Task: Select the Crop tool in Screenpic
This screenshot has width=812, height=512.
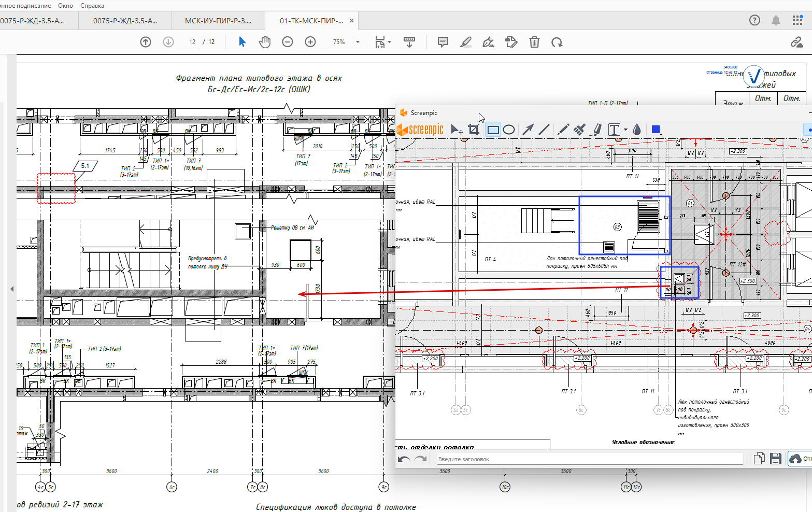Action: click(473, 130)
